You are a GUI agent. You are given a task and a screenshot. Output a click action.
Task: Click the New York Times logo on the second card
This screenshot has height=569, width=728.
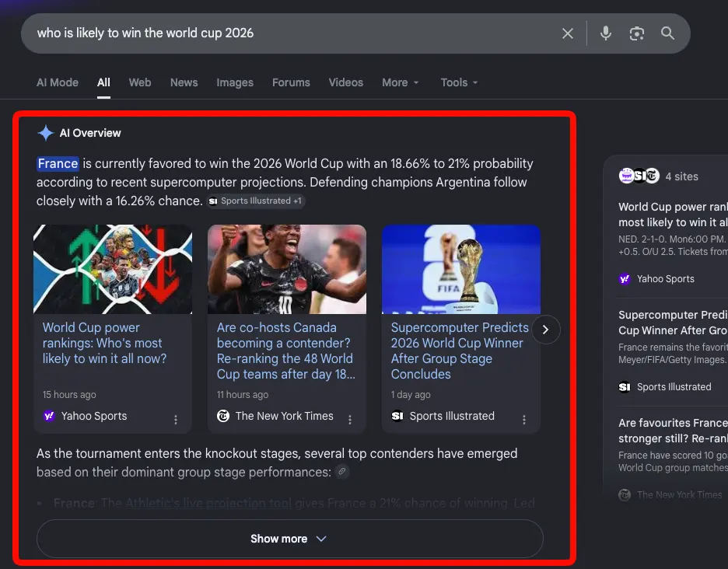point(223,416)
